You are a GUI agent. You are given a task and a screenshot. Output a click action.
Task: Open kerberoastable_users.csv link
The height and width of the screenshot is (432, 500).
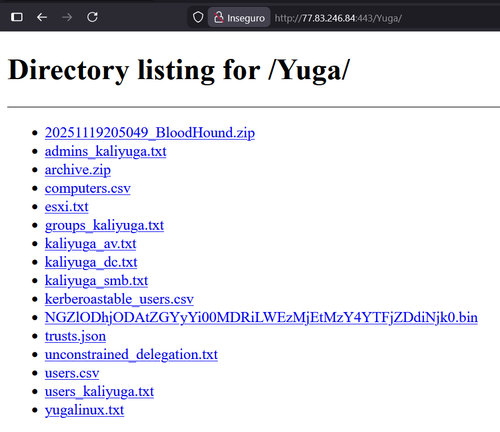(119, 299)
